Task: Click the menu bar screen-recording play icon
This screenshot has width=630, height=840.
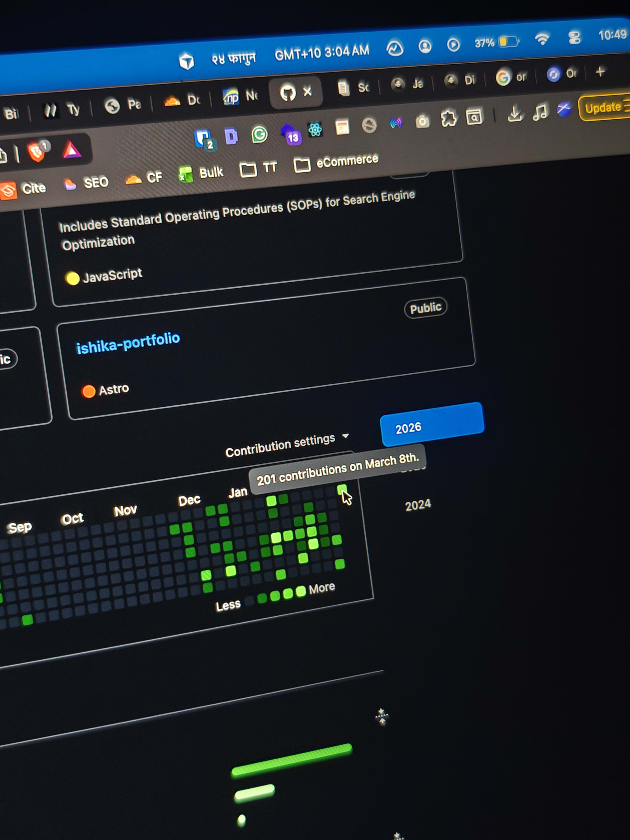Action: coord(453,45)
